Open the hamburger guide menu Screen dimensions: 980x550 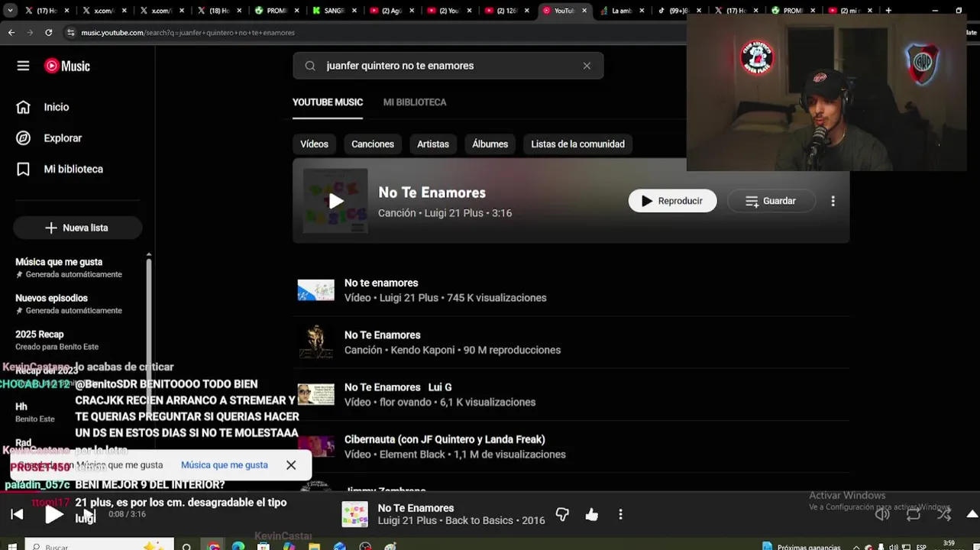point(23,66)
